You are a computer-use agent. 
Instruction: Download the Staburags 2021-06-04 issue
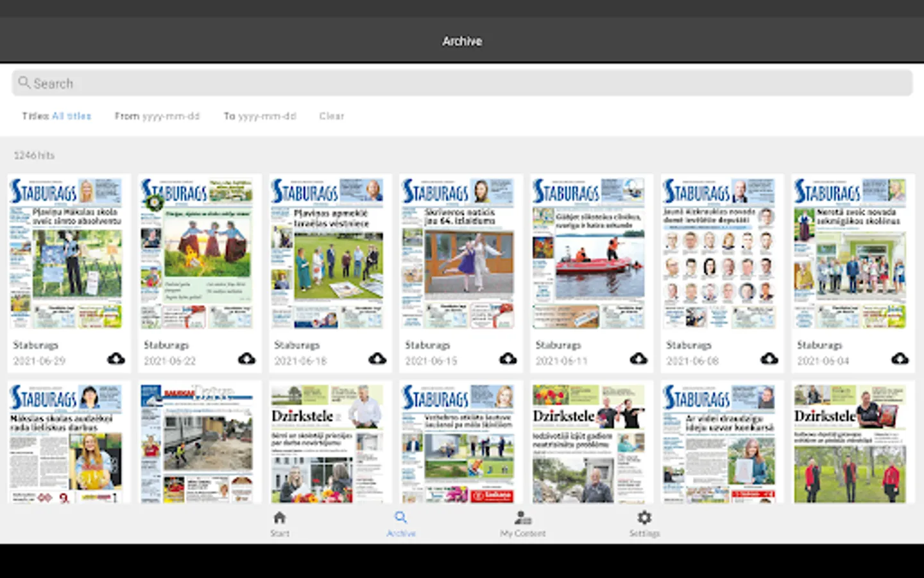click(900, 358)
